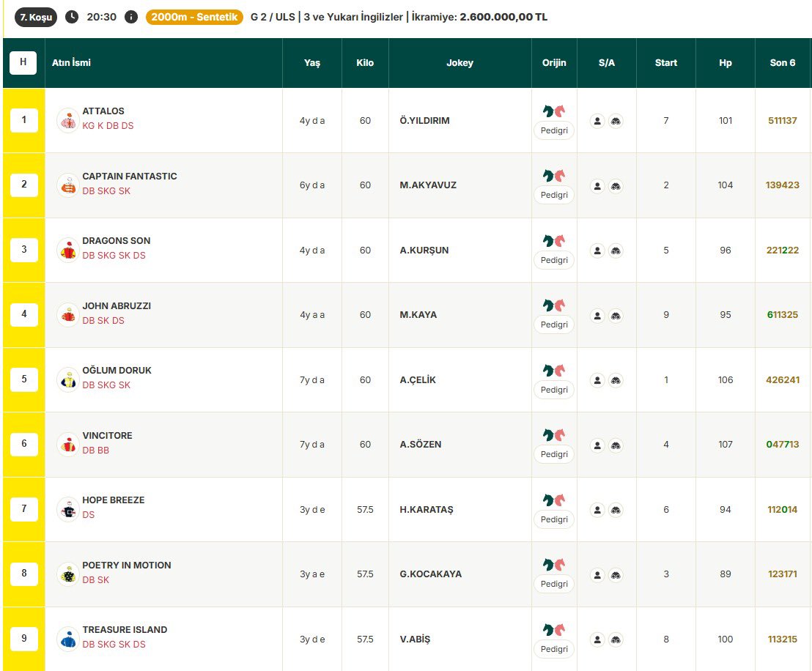Click the Son 6 column header
812x671 pixels.
coord(783,63)
